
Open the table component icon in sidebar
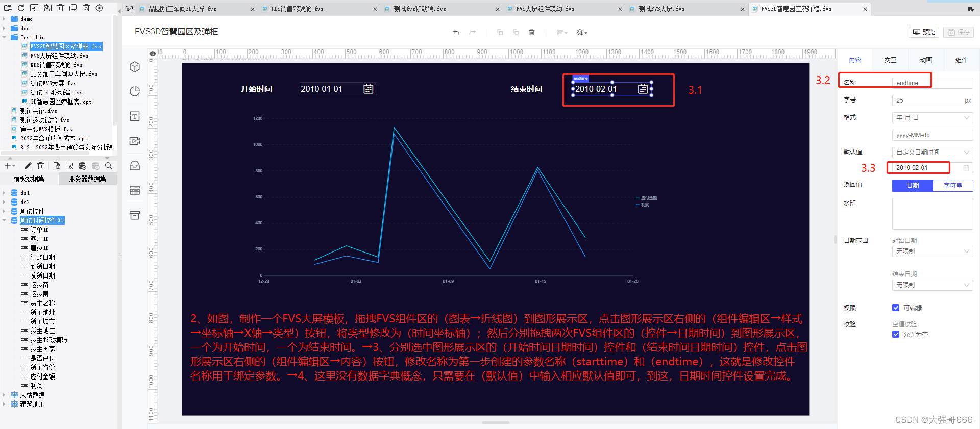135,190
